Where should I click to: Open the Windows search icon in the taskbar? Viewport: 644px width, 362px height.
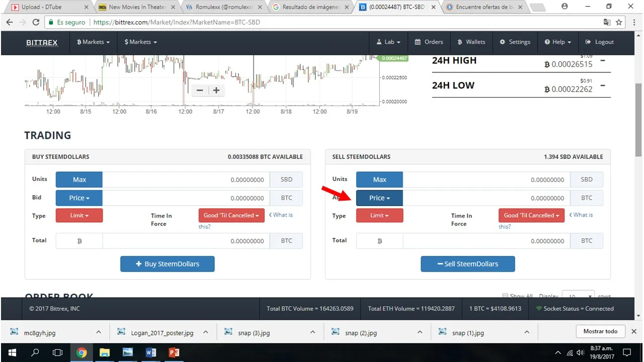click(x=35, y=352)
